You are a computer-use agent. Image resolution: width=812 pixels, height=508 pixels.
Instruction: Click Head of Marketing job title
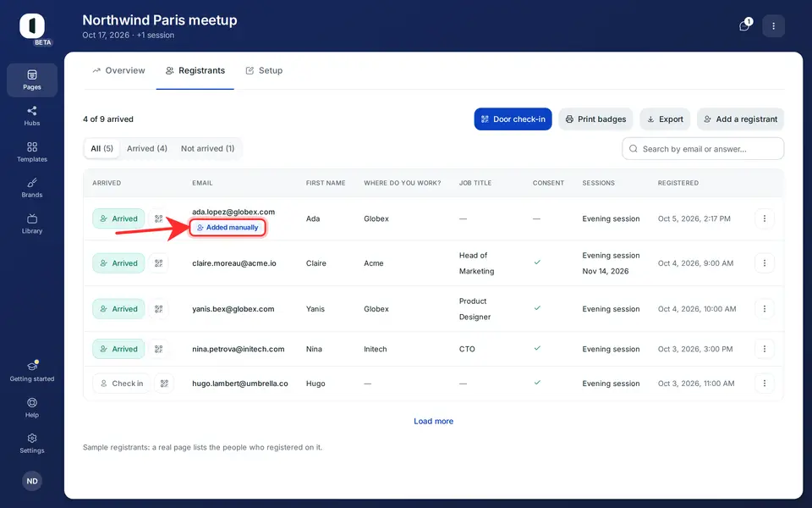tap(476, 263)
